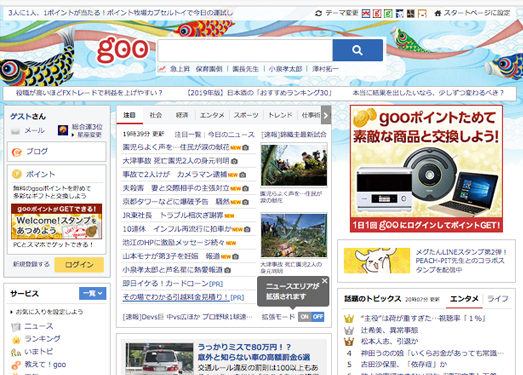Turn 拡張モード ON
This screenshot has width=523, height=375.
coord(305,317)
